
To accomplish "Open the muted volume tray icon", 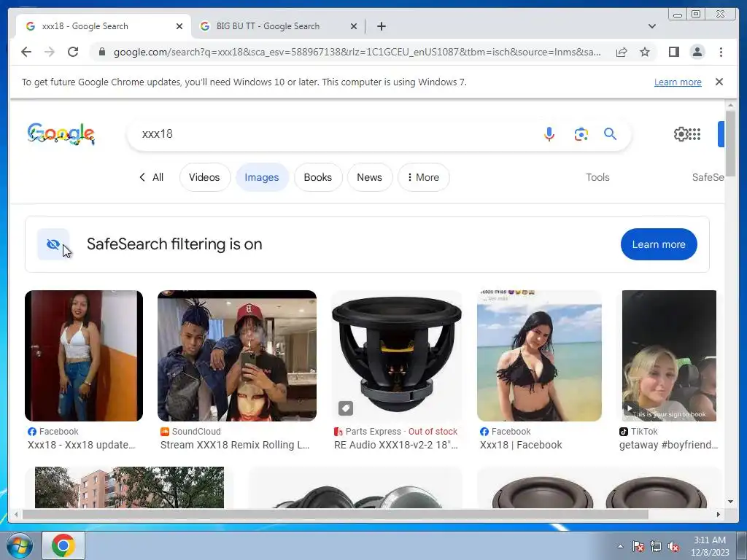I will pyautogui.click(x=673, y=546).
